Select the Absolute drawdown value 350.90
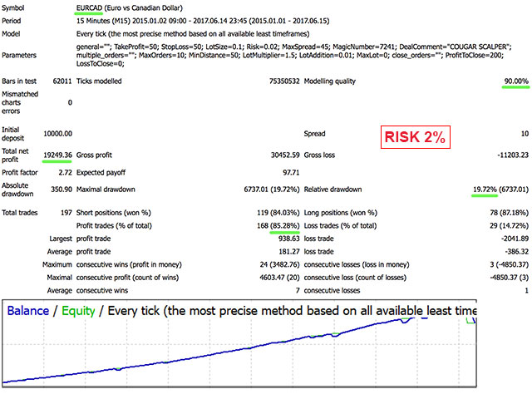The image size is (532, 399). (x=59, y=190)
